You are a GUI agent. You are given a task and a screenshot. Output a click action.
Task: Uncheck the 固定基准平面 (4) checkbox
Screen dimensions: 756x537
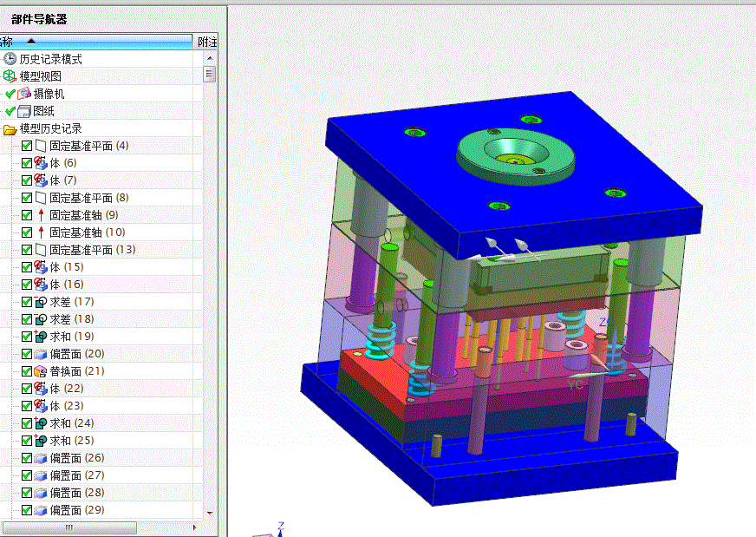(27, 146)
